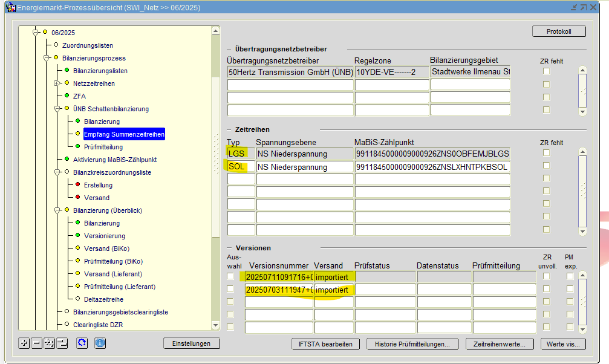
Task: Click the collapse all nodes icon
Action: pyautogui.click(x=62, y=343)
